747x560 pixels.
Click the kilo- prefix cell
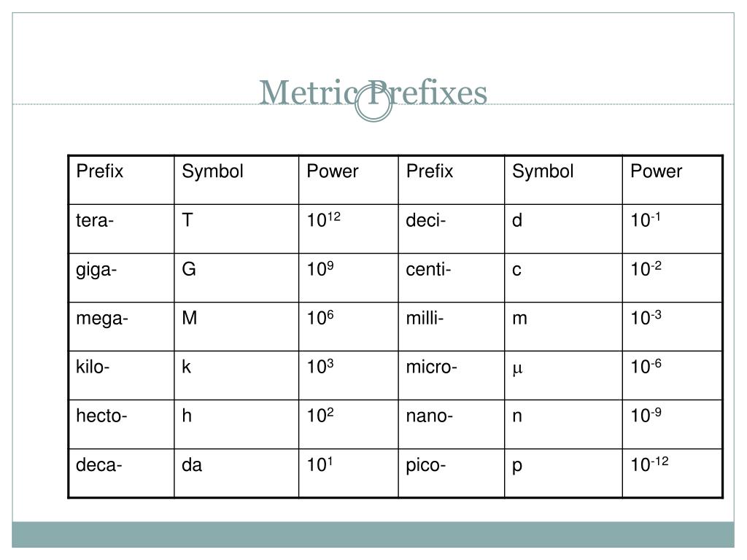(122, 376)
